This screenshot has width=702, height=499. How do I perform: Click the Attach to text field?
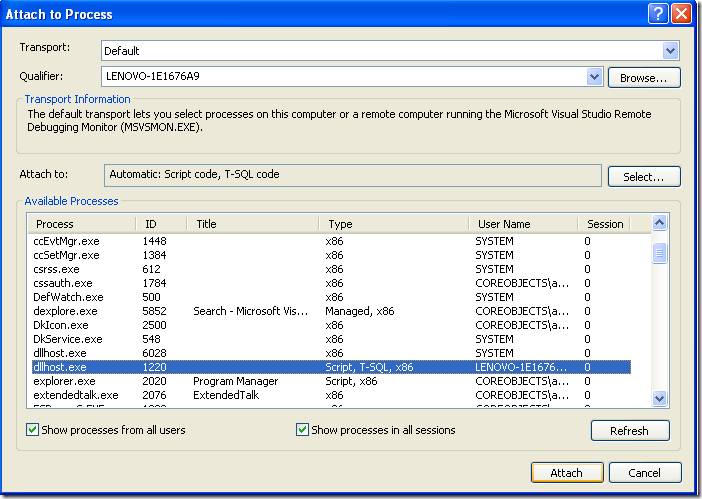pyautogui.click(x=352, y=175)
